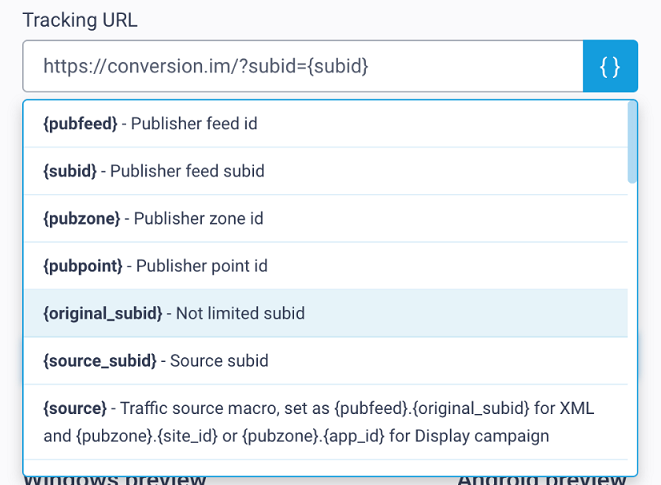Choose the {source_subid} Source subid macro
Image resolution: width=661 pixels, height=485 pixels.
tap(326, 361)
